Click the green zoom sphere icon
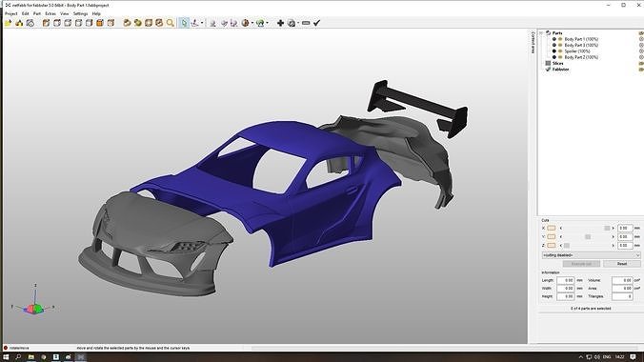The height and width of the screenshot is (362, 644). coord(137,23)
